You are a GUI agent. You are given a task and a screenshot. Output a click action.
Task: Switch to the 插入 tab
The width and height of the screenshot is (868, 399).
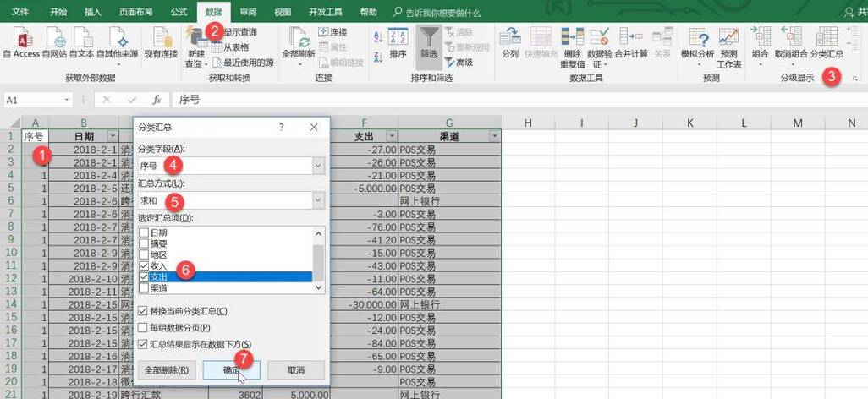pyautogui.click(x=93, y=12)
